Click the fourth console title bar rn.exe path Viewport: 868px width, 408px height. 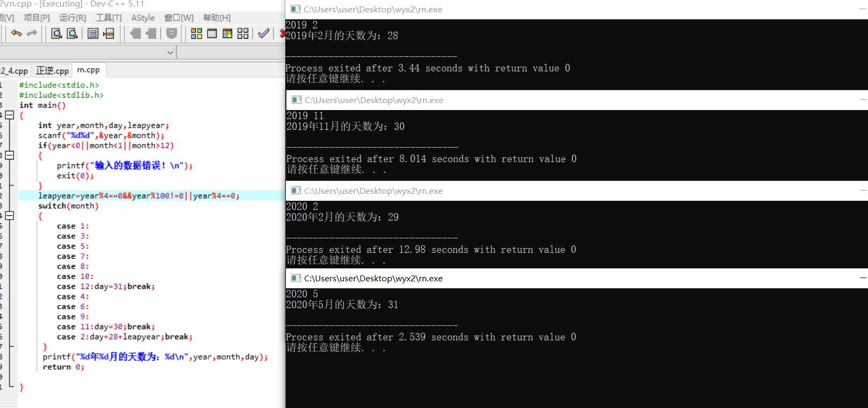[x=374, y=278]
